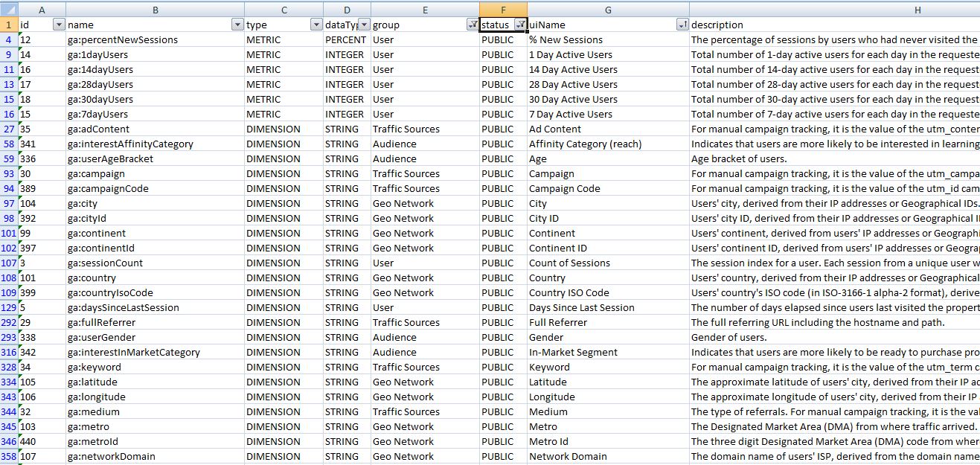The height and width of the screenshot is (465, 980).
Task: Click cell 'ga:fullReferrer'
Action: pos(155,322)
